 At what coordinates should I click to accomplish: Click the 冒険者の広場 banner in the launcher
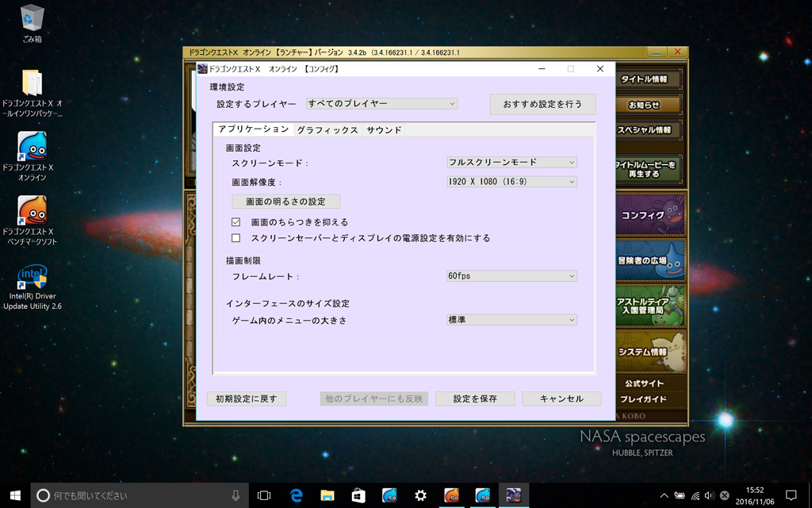(x=650, y=260)
